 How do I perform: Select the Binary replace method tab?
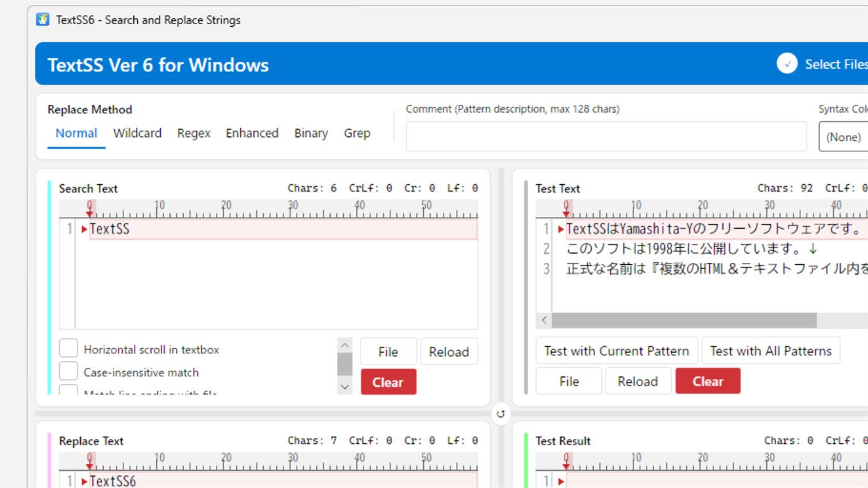click(311, 133)
